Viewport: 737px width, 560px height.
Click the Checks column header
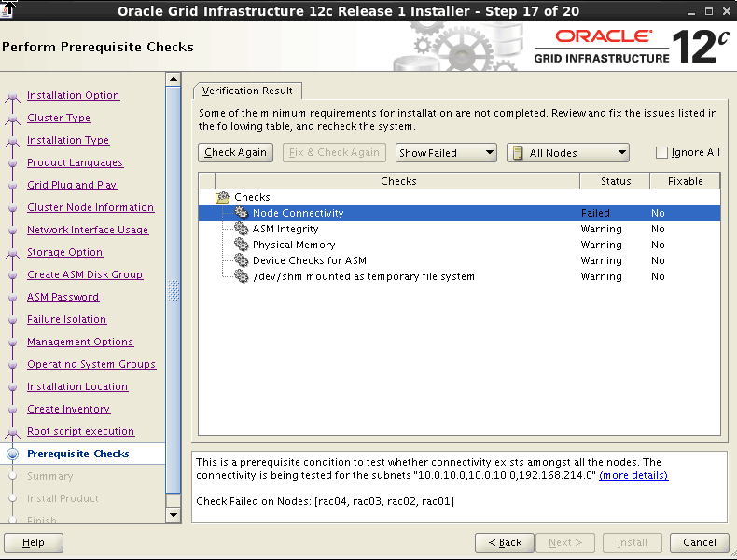coord(398,181)
